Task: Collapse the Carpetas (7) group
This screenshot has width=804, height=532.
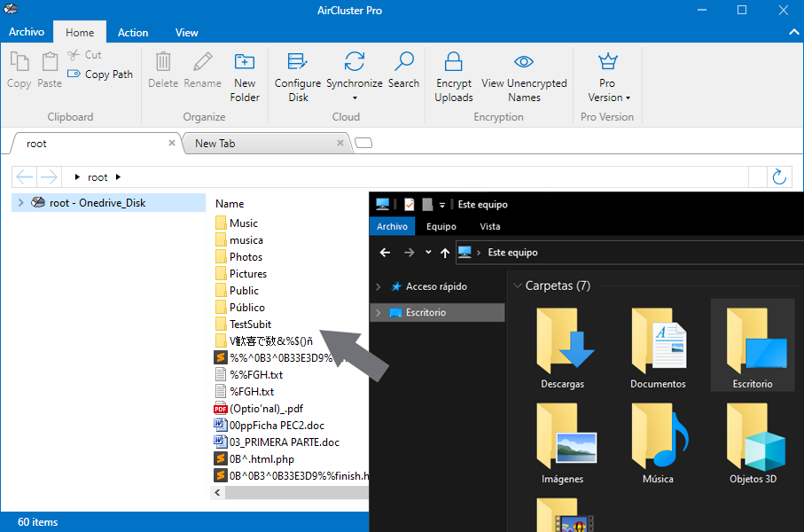Action: (x=518, y=286)
